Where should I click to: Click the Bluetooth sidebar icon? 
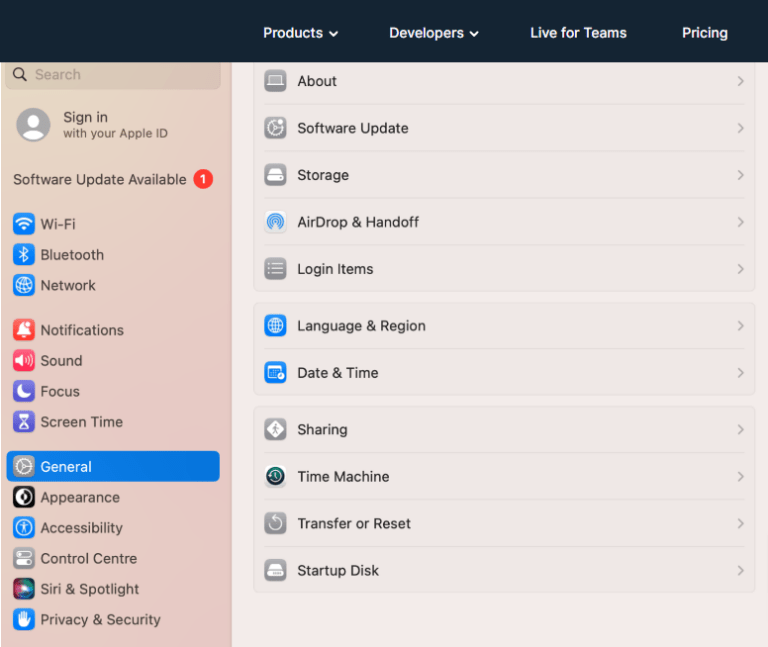pos(24,255)
